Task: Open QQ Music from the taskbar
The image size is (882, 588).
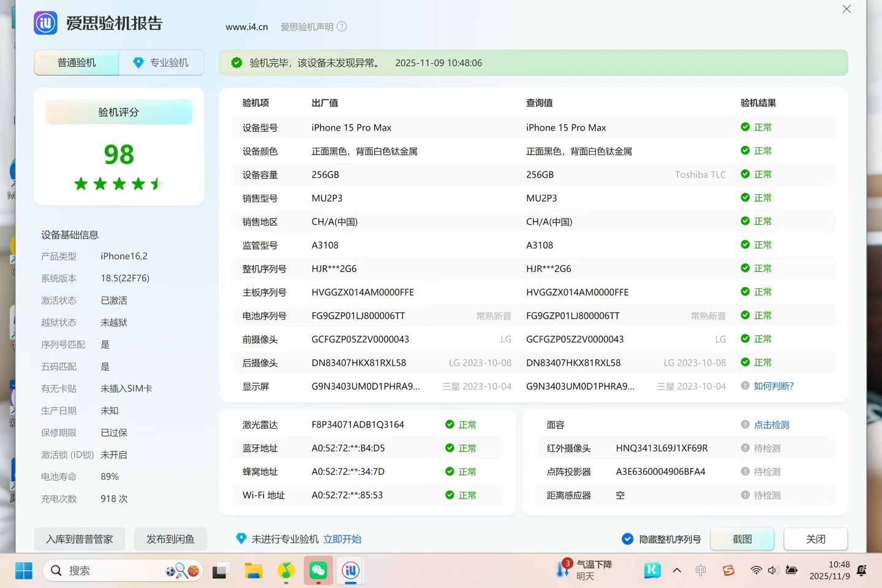Action: [x=285, y=571]
